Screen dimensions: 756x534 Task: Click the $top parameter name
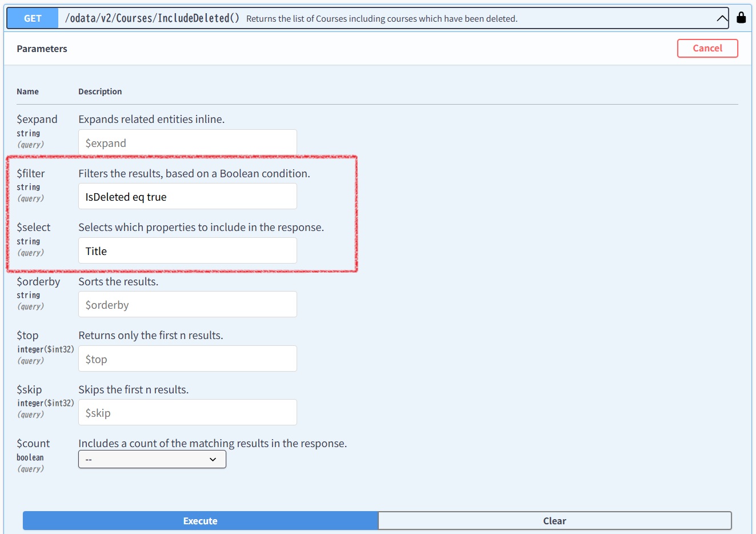point(27,335)
